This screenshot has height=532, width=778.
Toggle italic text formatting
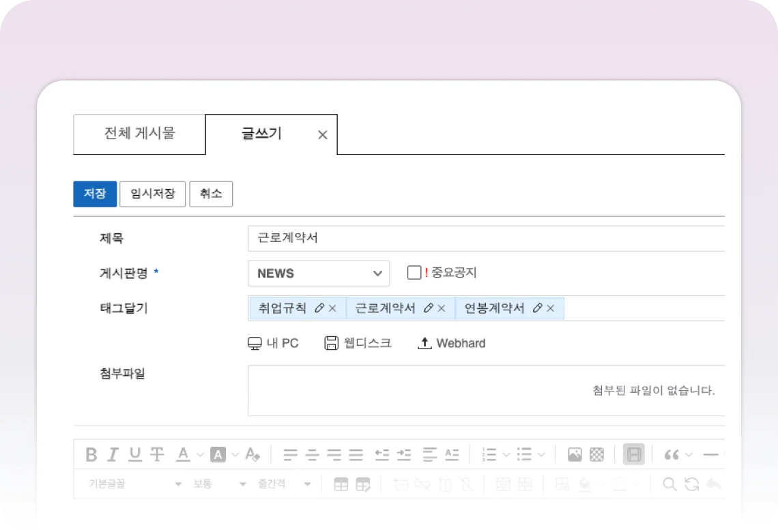pyautogui.click(x=113, y=454)
